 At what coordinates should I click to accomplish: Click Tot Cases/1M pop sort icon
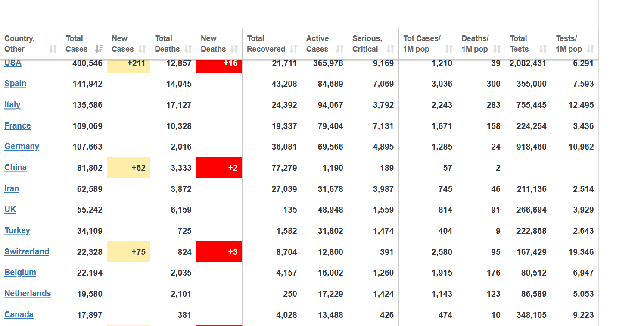[449, 49]
